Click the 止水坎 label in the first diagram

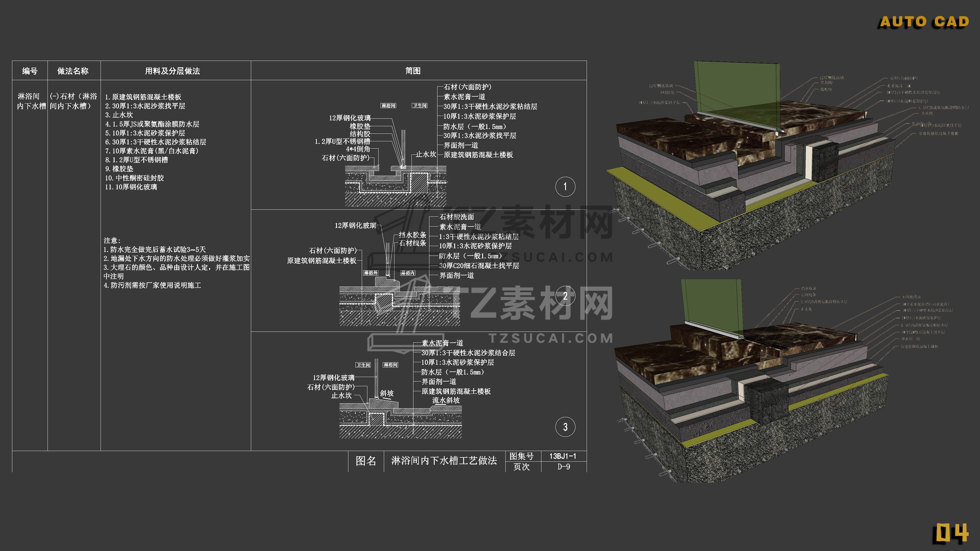coord(426,154)
